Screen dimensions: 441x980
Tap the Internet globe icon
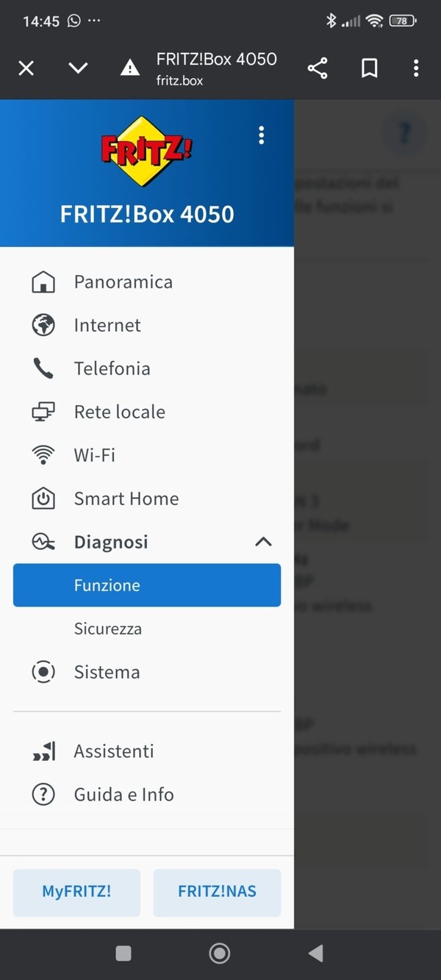[x=43, y=326]
